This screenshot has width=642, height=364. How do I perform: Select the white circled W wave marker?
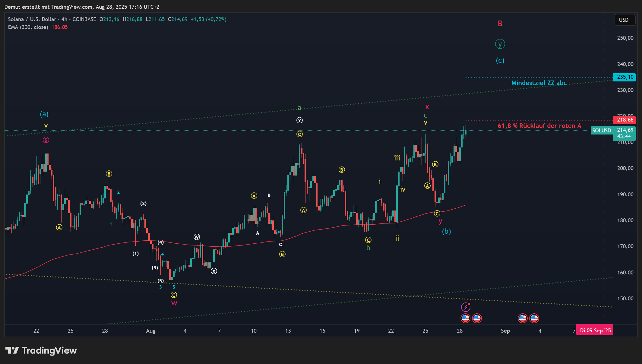197,237
